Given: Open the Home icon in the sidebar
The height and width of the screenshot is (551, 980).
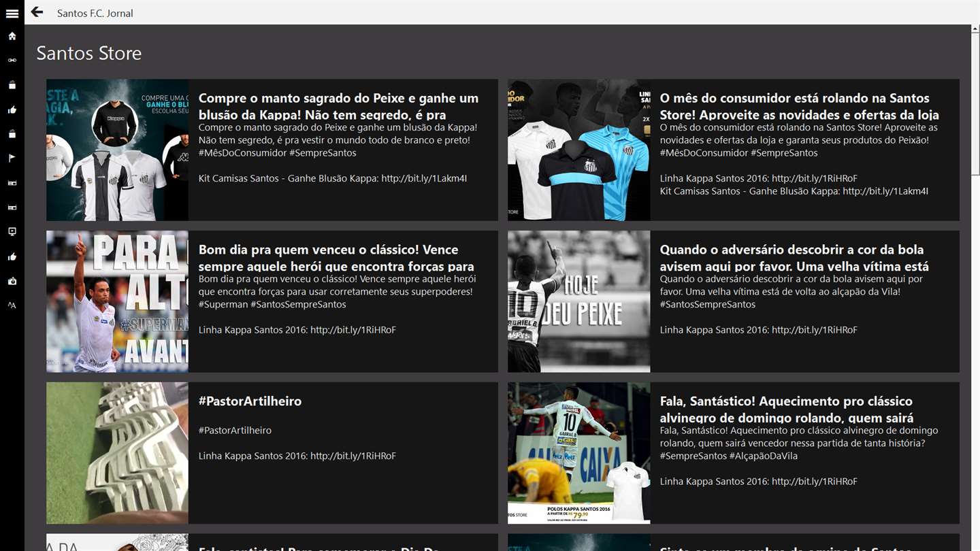Looking at the screenshot, I should tap(12, 36).
